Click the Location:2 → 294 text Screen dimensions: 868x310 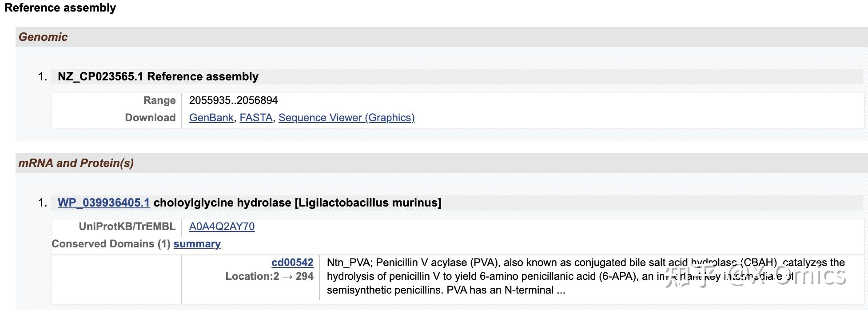(269, 276)
